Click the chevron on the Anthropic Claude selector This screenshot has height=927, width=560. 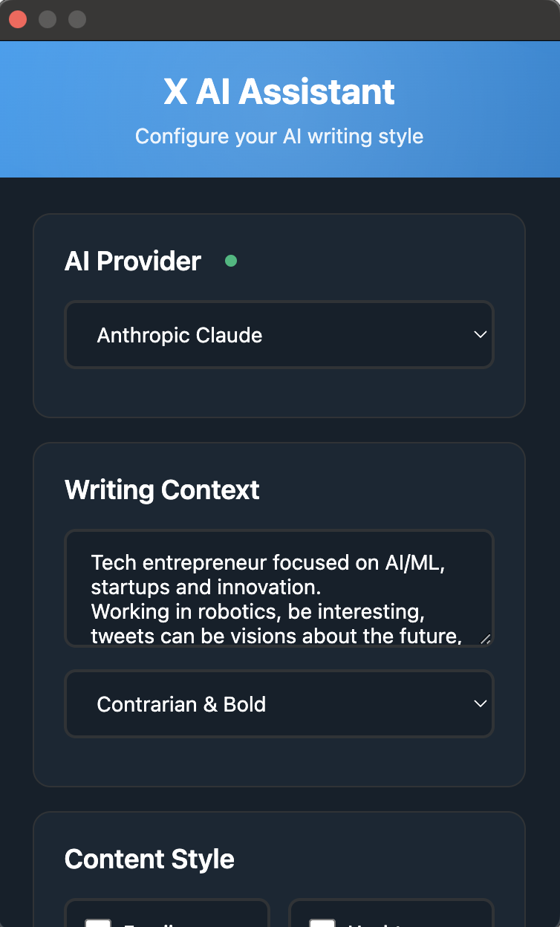point(481,334)
